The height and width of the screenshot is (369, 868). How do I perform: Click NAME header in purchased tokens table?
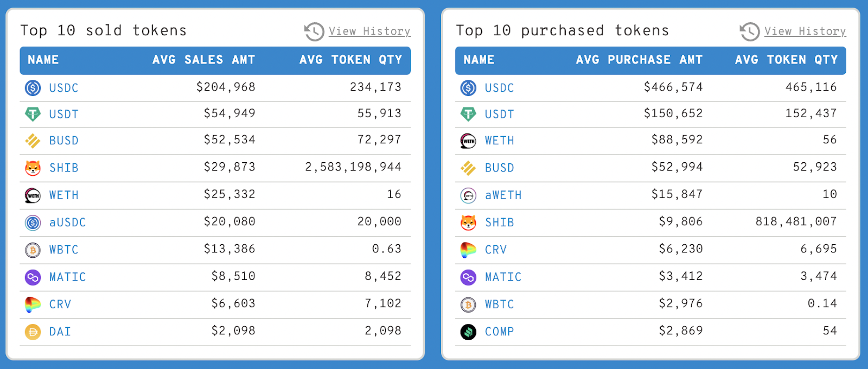click(x=479, y=60)
